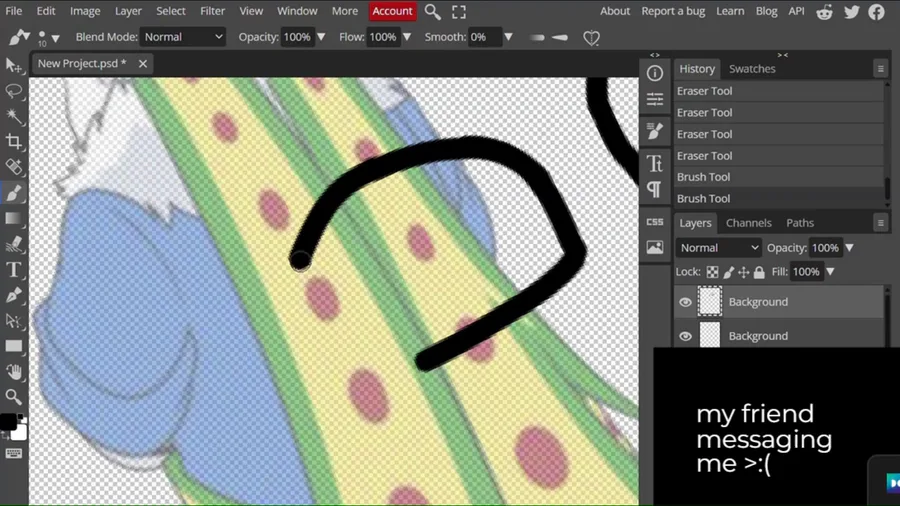Toggle lock image pixels brush icon
This screenshot has height=506, width=900.
point(728,272)
